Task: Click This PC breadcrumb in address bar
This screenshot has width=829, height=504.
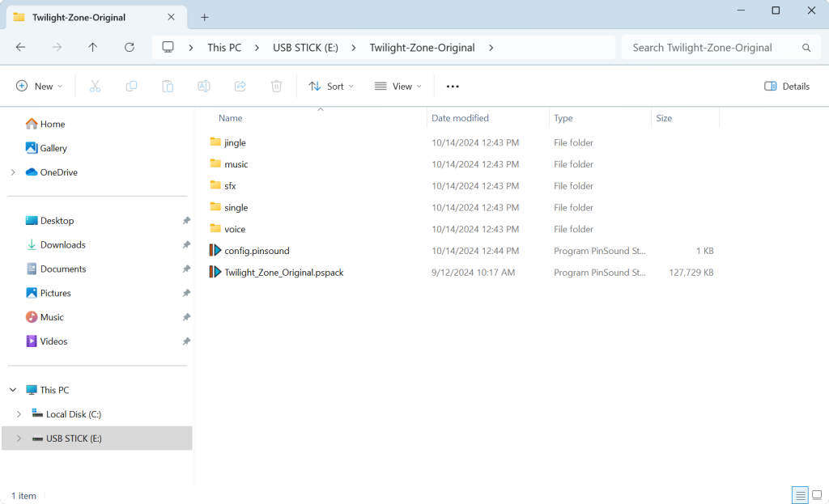Action: point(224,48)
